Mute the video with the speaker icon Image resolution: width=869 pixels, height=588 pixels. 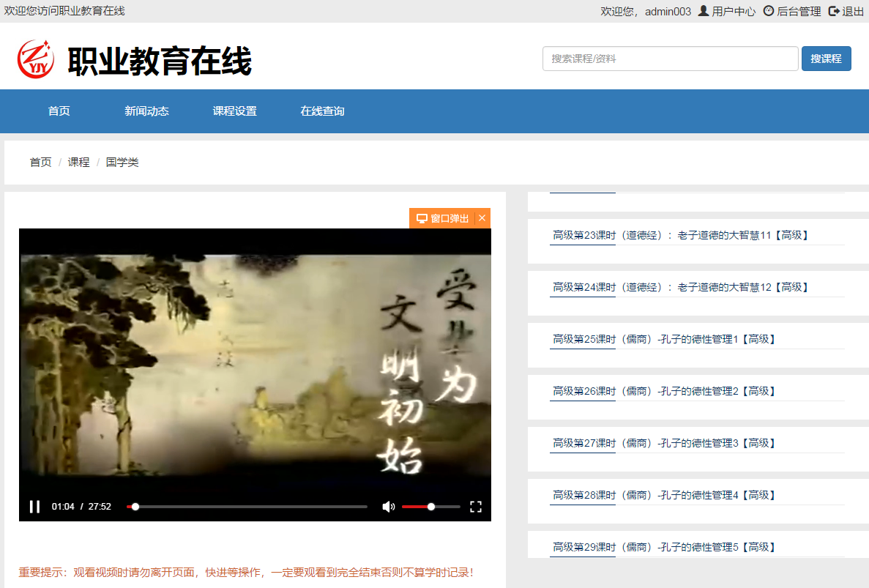(x=389, y=507)
